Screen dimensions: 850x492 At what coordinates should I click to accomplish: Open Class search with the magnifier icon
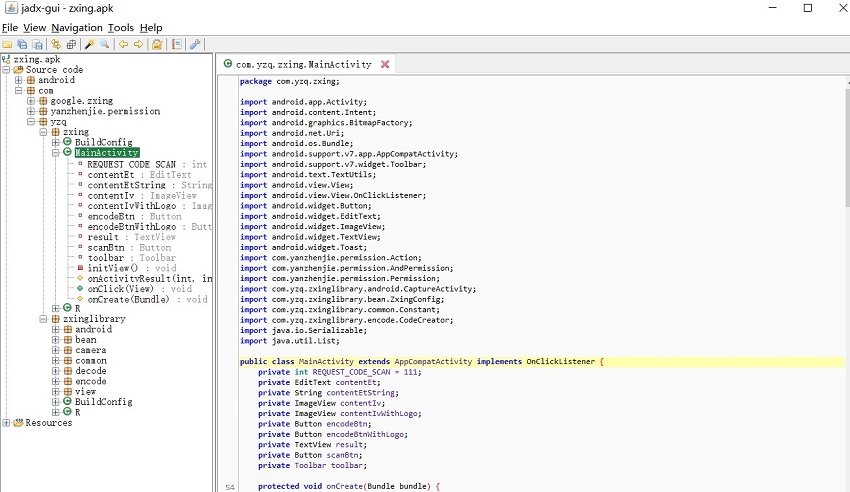105,44
